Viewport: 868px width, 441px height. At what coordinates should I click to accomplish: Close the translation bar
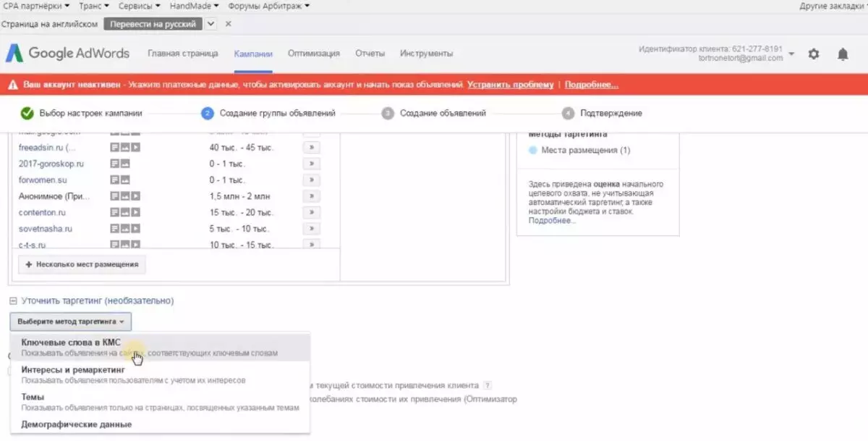coord(229,24)
